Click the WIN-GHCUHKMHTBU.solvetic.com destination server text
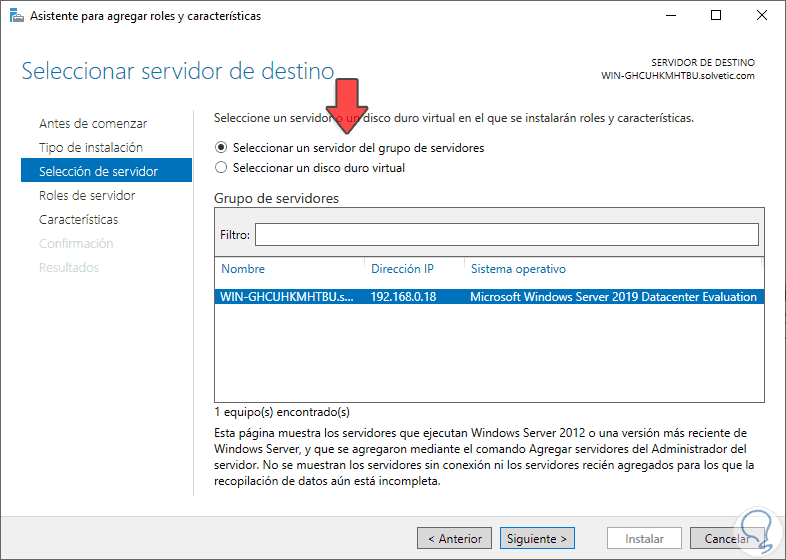This screenshot has height=560, width=786. pyautogui.click(x=678, y=76)
